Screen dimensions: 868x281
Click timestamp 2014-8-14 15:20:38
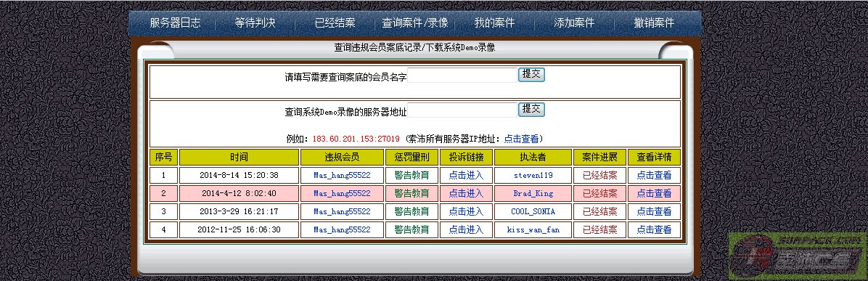tap(239, 176)
